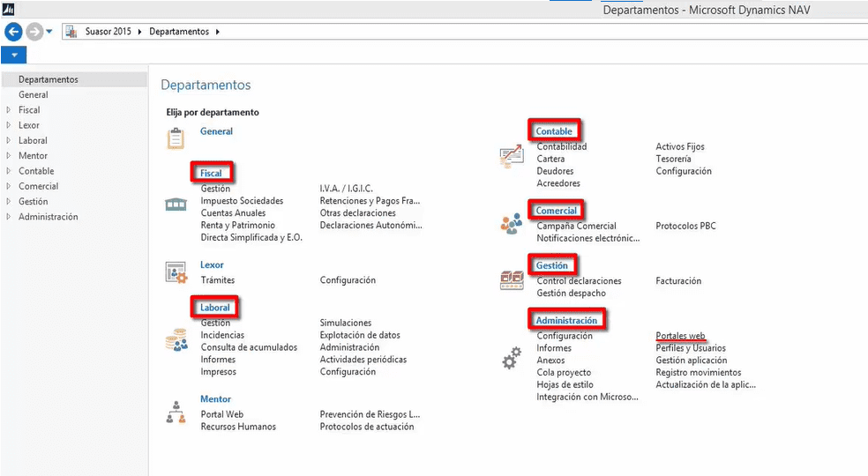The height and width of the screenshot is (476, 868).
Task: Select Departamentos in the breadcrumb
Action: click(179, 32)
